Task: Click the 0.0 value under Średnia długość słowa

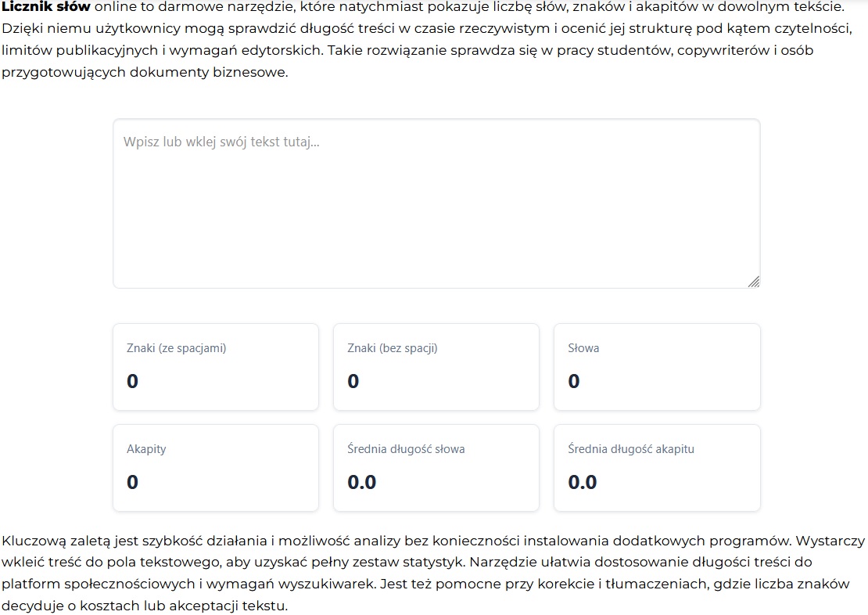Action: [361, 482]
